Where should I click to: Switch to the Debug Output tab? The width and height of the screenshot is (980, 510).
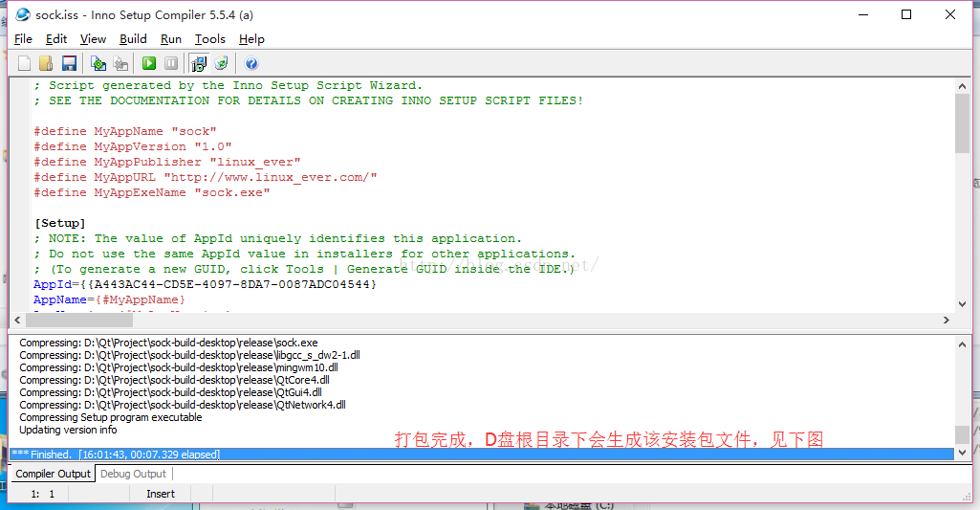coord(133,474)
